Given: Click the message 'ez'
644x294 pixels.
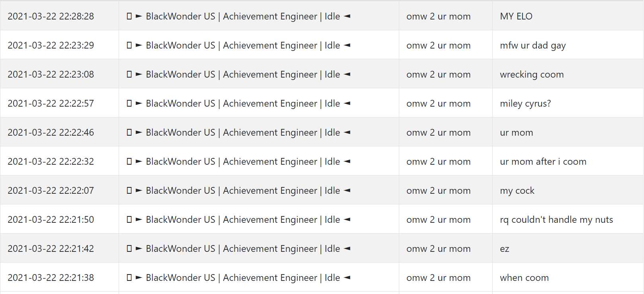Looking at the screenshot, I should point(505,249).
